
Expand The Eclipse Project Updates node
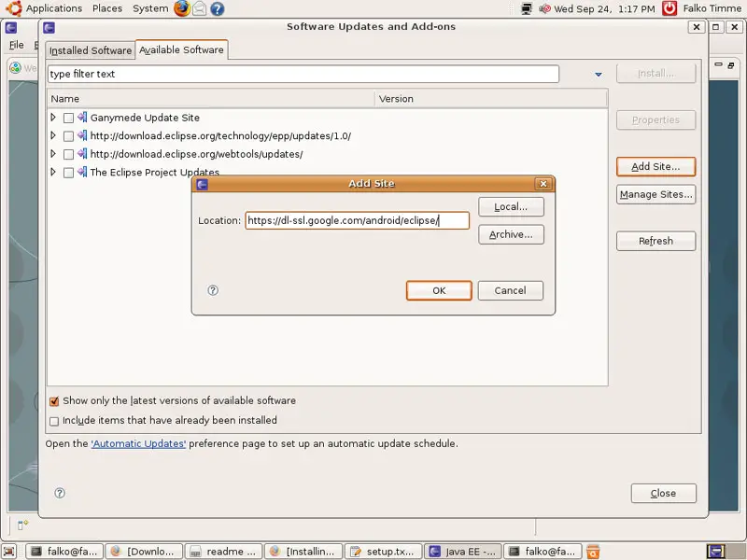[x=53, y=172]
